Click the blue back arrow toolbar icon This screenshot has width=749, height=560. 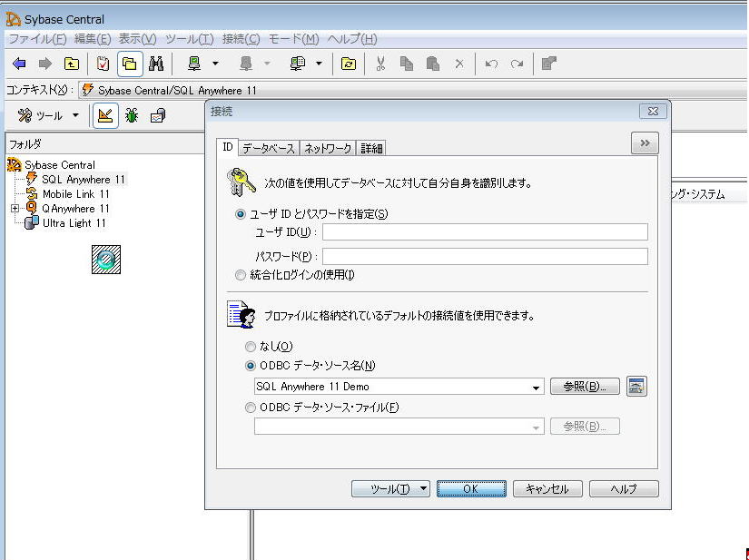19,64
